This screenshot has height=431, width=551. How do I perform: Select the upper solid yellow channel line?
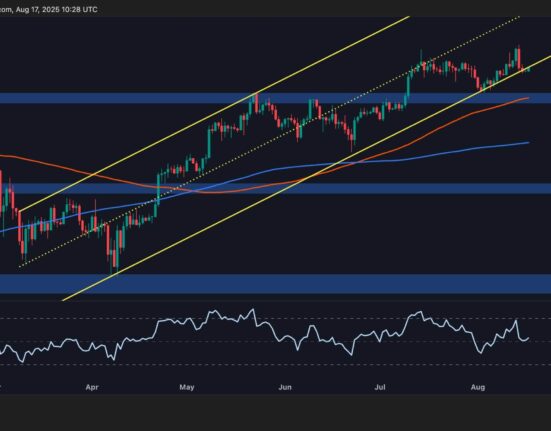tap(214, 114)
